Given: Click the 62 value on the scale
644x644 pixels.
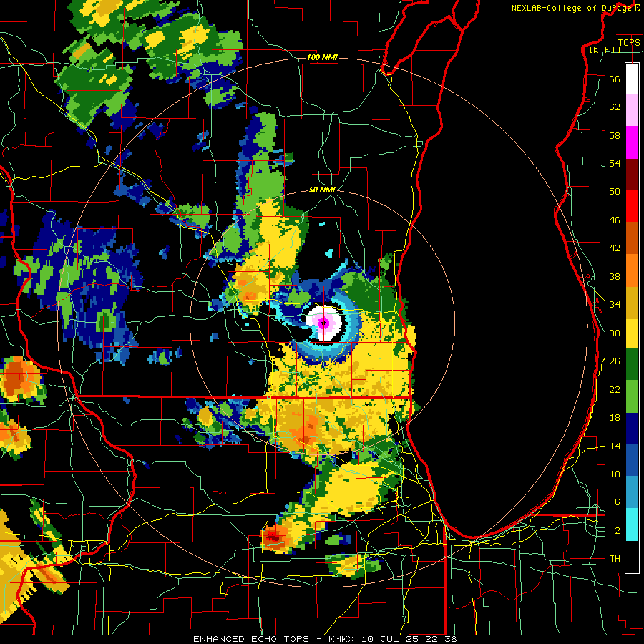Looking at the screenshot, I should [x=615, y=107].
